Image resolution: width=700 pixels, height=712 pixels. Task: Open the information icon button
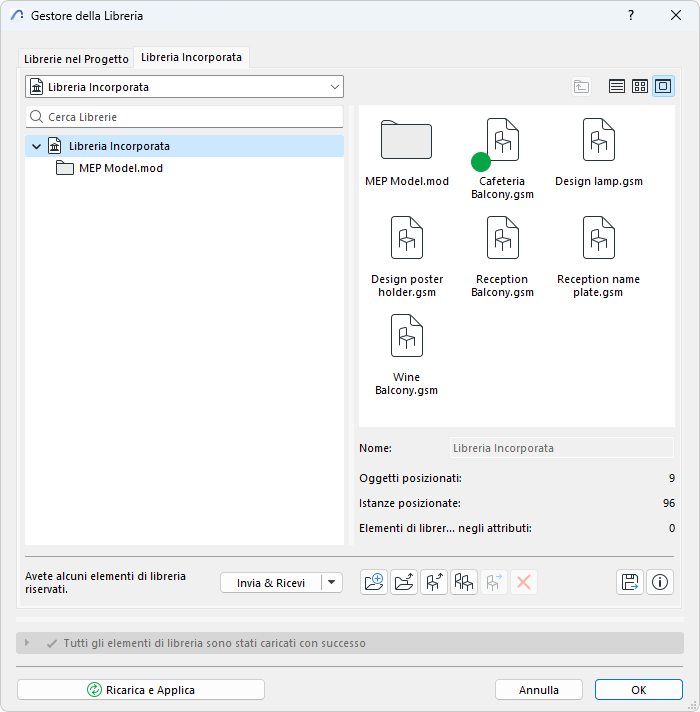coord(660,582)
